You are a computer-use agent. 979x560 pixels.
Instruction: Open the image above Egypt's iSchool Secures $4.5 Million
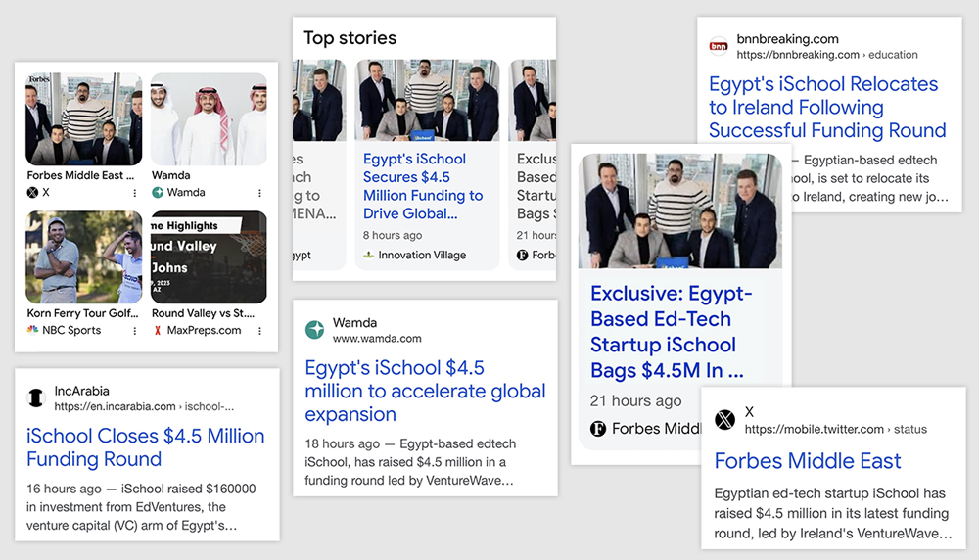(x=428, y=100)
